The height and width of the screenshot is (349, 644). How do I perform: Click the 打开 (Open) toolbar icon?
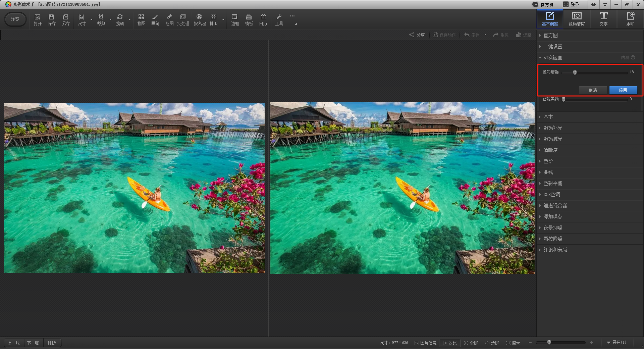click(x=38, y=19)
